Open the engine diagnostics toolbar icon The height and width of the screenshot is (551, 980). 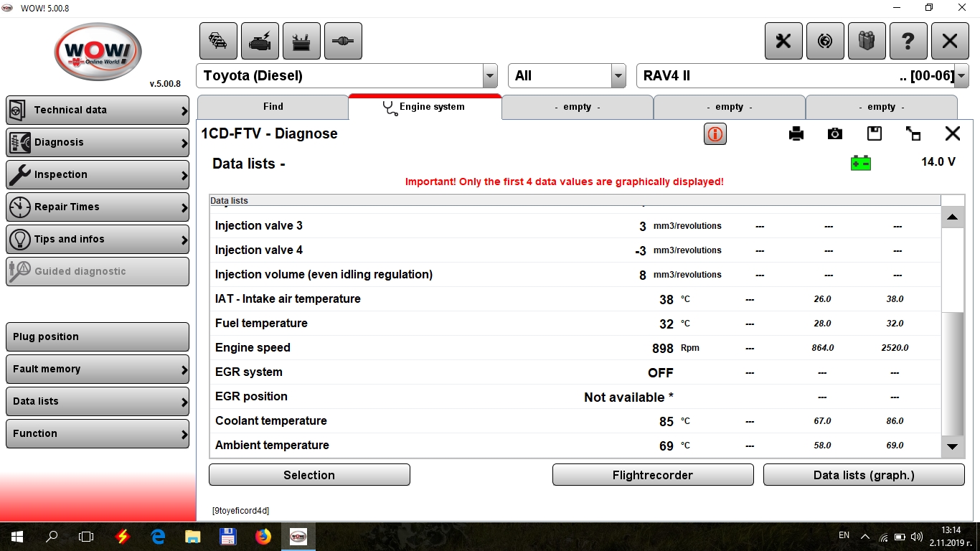tap(260, 41)
